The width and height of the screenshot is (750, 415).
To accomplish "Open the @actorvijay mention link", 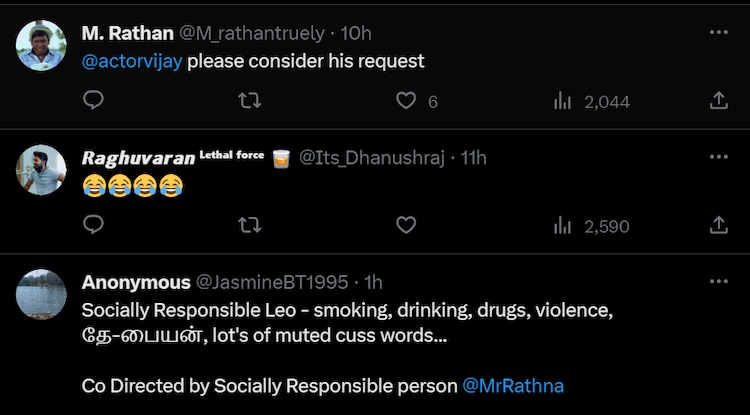I will pos(131,61).
